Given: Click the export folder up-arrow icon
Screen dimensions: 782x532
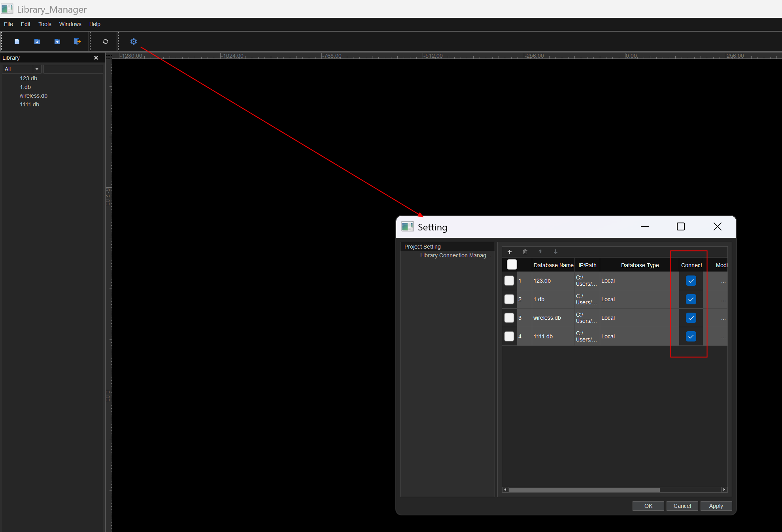Looking at the screenshot, I should click(x=57, y=42).
